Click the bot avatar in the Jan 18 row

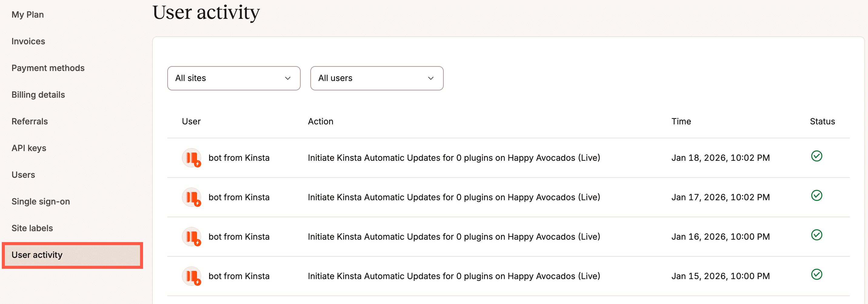tap(192, 157)
